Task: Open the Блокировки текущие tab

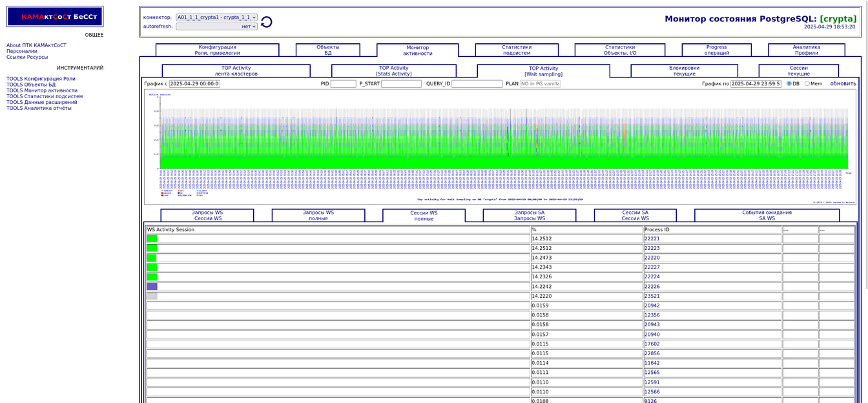Action: coord(684,71)
